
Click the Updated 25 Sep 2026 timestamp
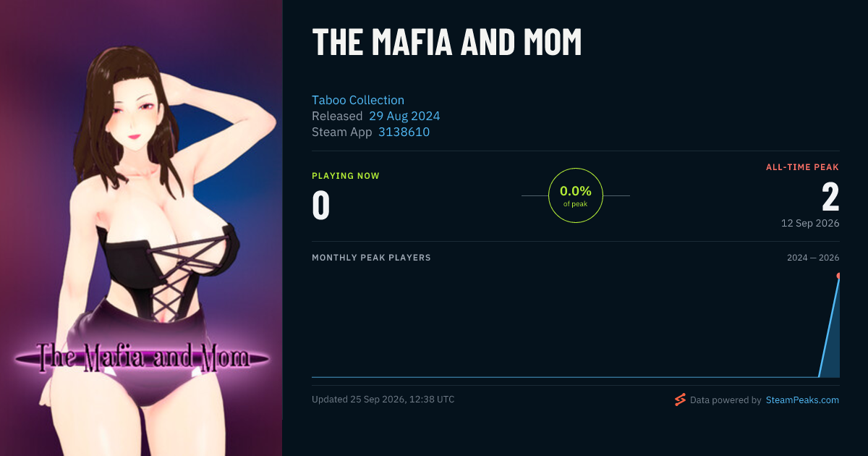tap(383, 399)
